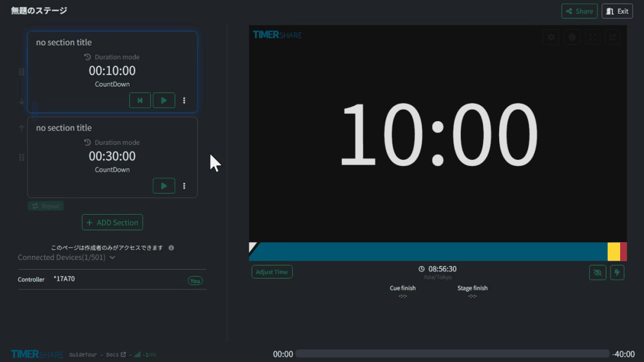The image size is (644, 362).
Task: Start the 00:10:00 countdown section
Action: [x=163, y=100]
